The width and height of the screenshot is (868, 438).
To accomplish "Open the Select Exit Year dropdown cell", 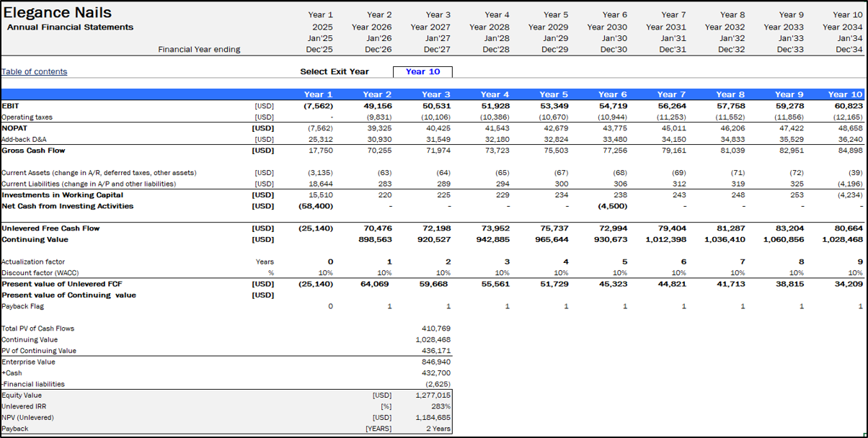I will (422, 71).
